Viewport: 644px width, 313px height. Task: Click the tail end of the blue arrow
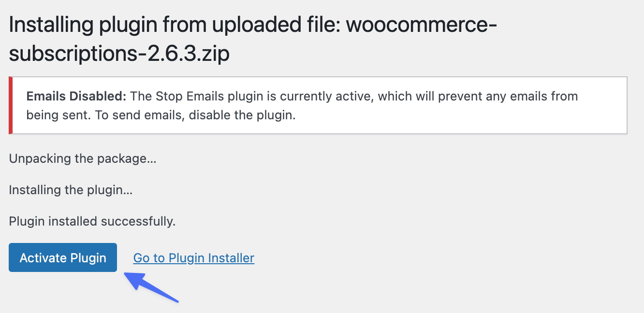pos(177,301)
